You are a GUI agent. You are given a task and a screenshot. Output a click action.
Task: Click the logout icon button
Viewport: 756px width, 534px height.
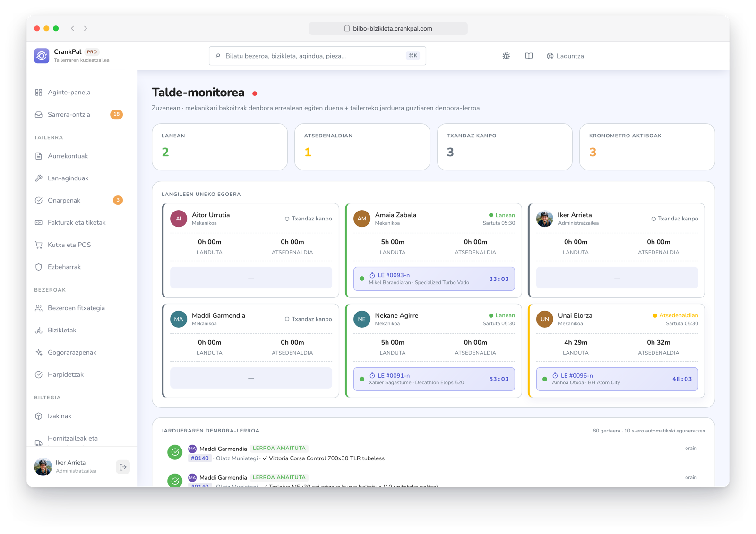pyautogui.click(x=123, y=467)
